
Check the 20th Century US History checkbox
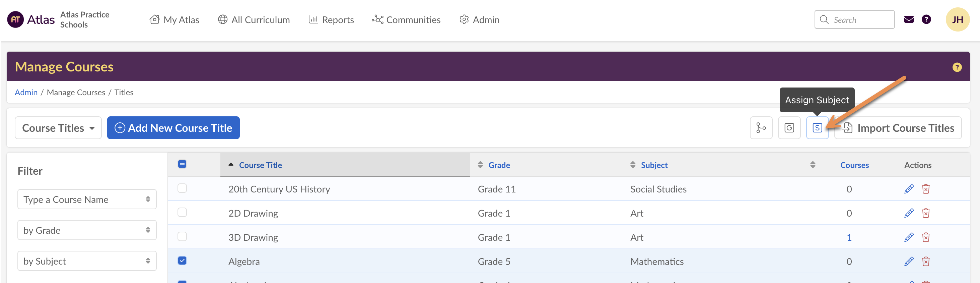click(x=182, y=188)
